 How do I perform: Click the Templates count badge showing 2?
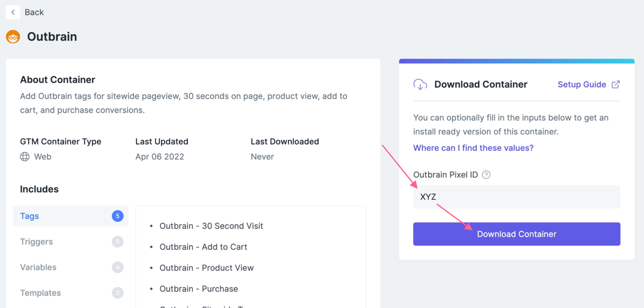[x=117, y=293]
